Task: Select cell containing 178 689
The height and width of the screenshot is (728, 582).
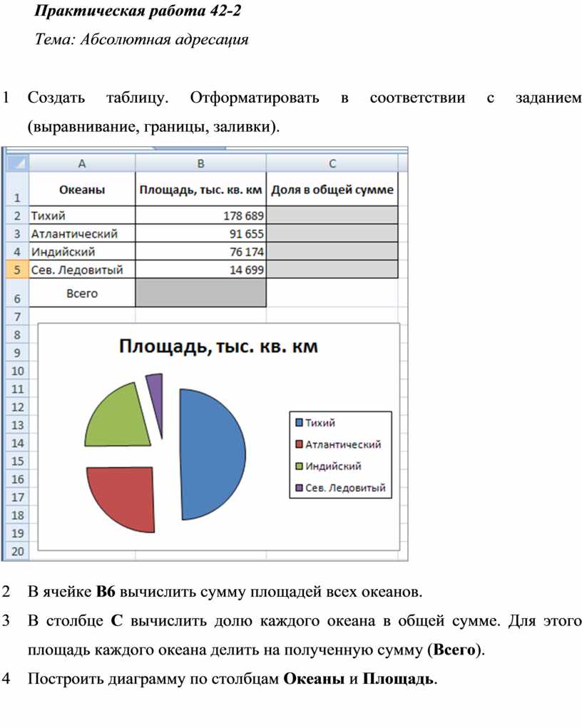Action: 200,215
